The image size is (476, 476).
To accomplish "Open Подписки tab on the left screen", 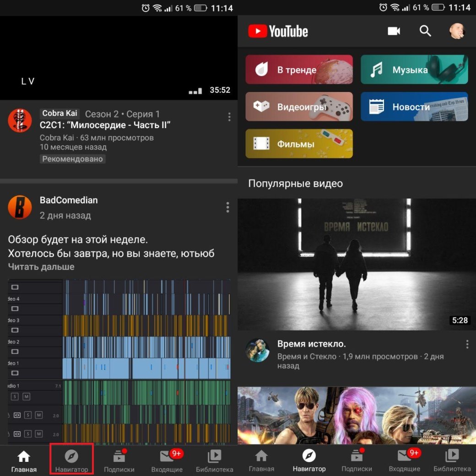I will pyautogui.click(x=119, y=460).
